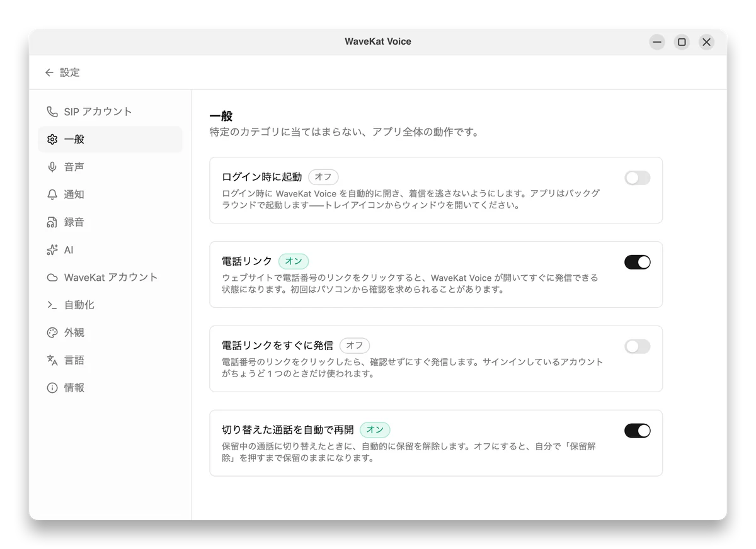Click the オン badge beside 電話リンク

coord(294,261)
